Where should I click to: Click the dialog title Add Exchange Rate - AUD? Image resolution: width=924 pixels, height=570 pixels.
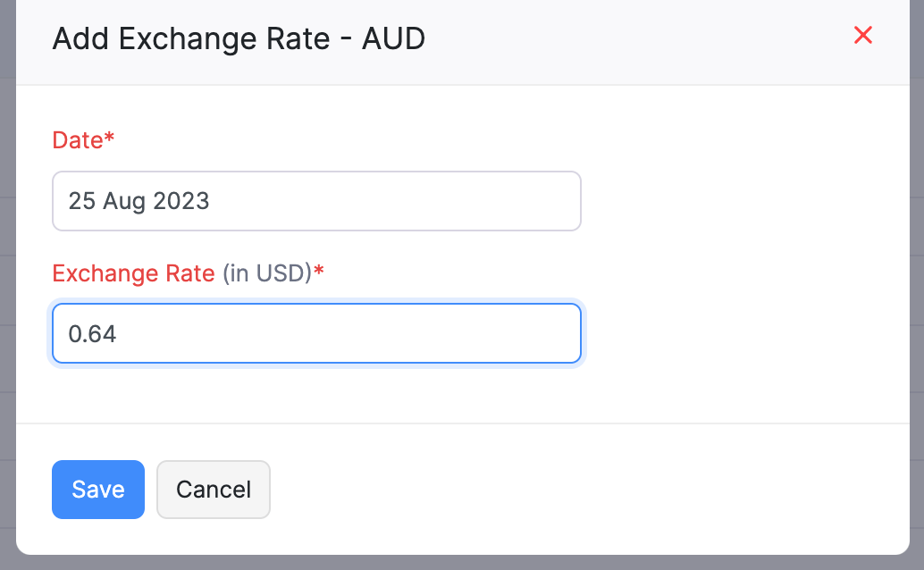(239, 38)
